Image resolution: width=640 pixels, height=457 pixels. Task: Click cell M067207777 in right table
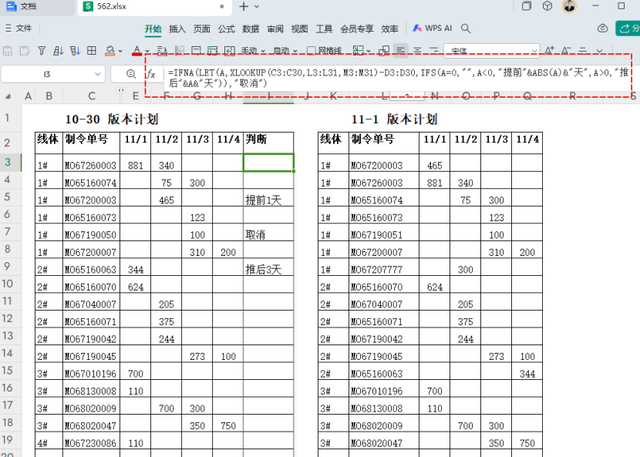(384, 267)
